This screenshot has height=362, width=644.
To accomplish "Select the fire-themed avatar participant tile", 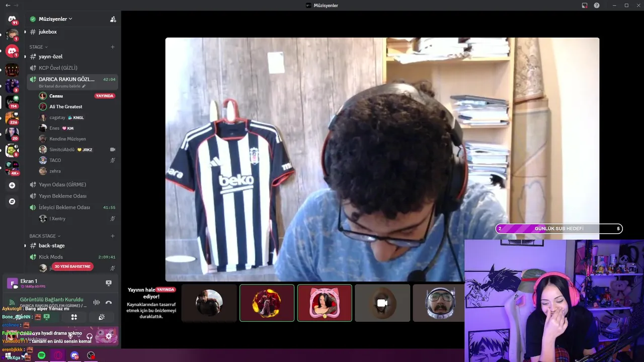I will tap(267, 303).
